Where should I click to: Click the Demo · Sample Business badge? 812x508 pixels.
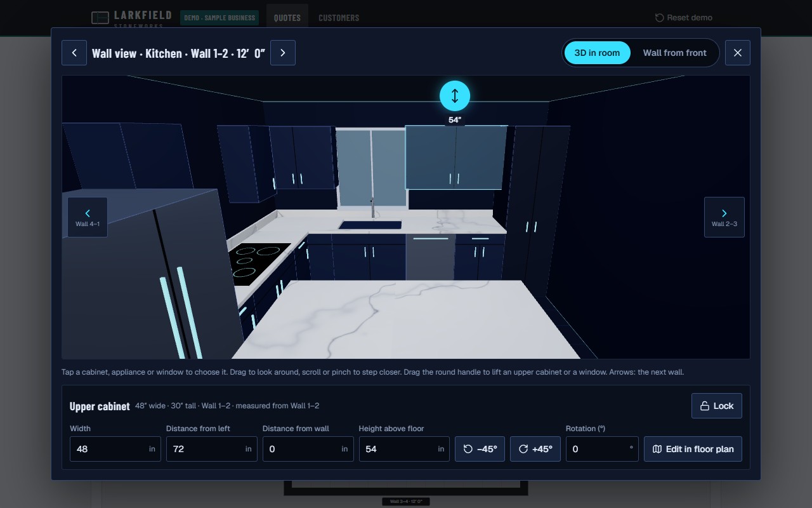point(219,18)
